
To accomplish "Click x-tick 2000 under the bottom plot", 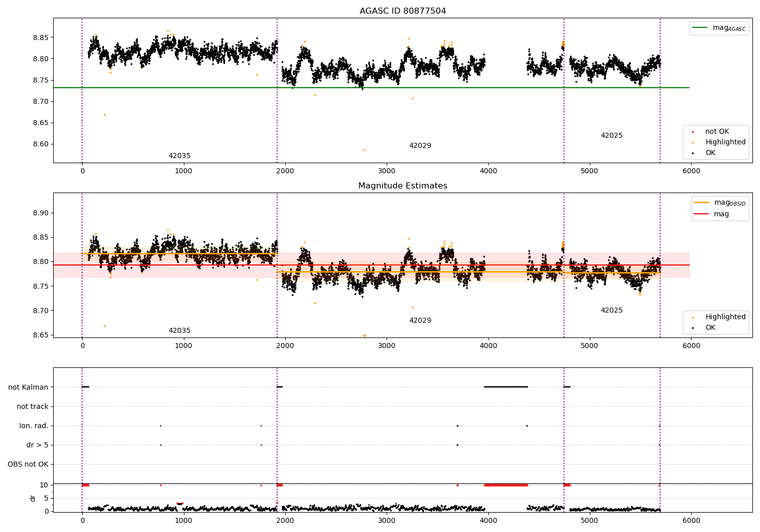I will [x=285, y=520].
